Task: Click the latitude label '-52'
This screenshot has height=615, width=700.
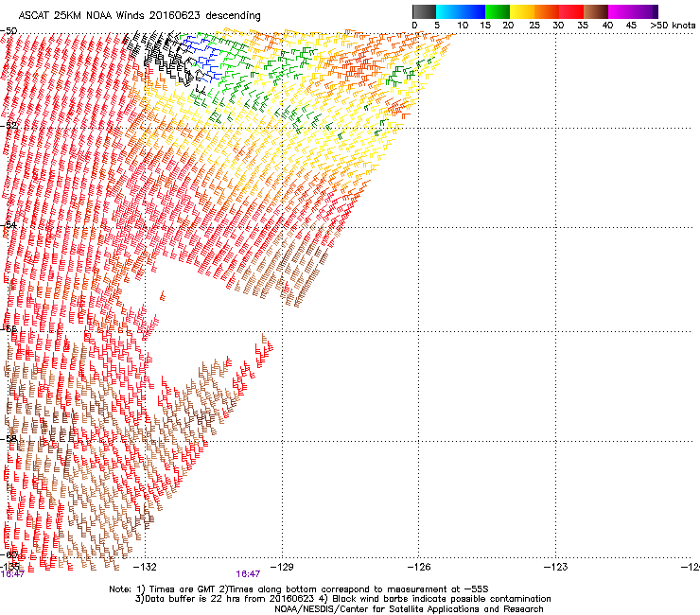Action: pyautogui.click(x=9, y=126)
